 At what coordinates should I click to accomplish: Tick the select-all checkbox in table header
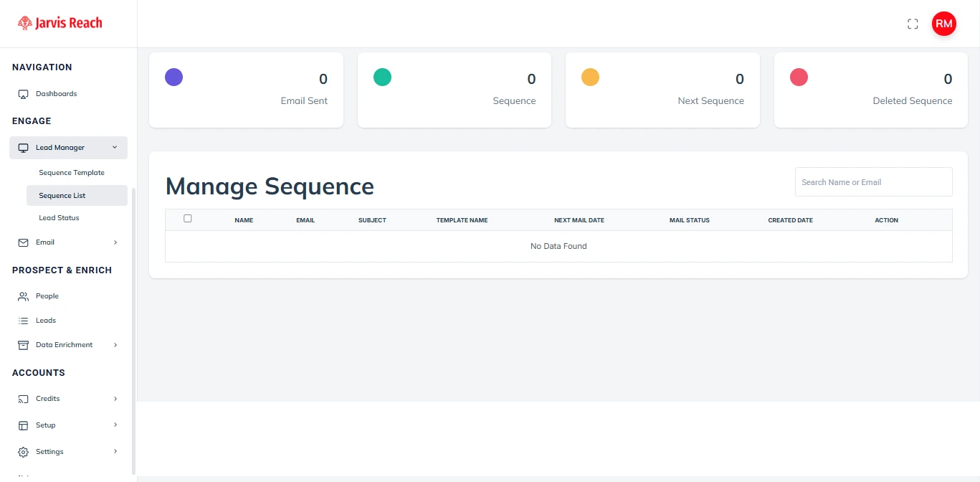[188, 219]
